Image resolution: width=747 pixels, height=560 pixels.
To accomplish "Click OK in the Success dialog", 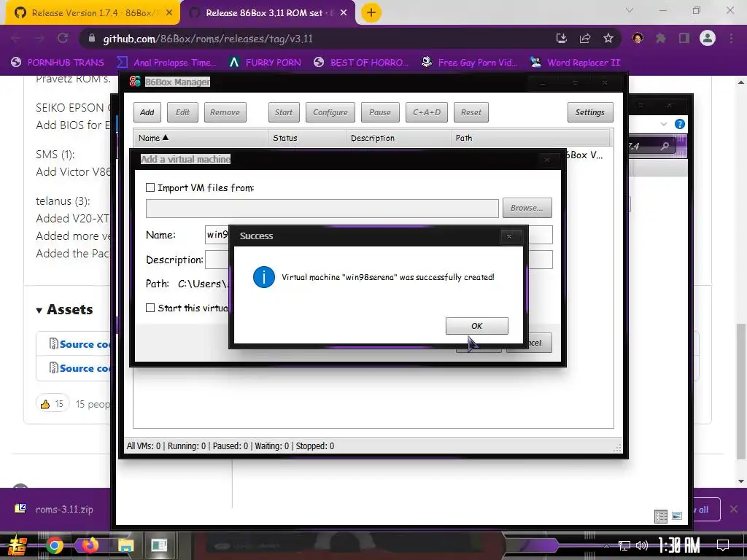I will (477, 326).
